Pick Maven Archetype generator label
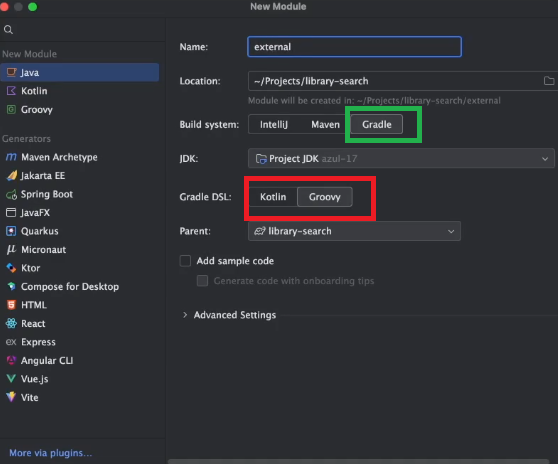558x464 pixels. coord(59,157)
